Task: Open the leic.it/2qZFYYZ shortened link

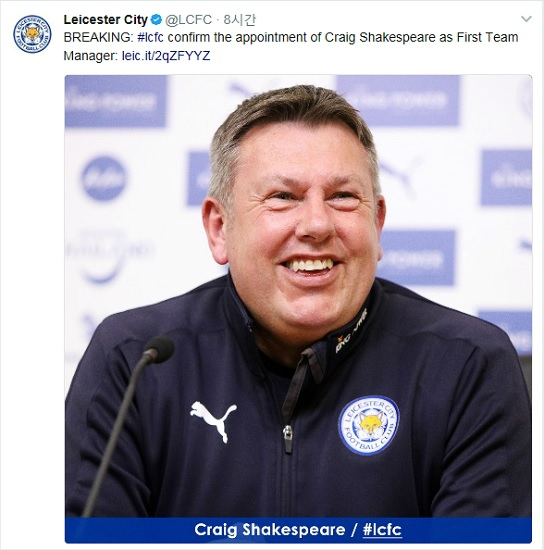Action: click(166, 56)
